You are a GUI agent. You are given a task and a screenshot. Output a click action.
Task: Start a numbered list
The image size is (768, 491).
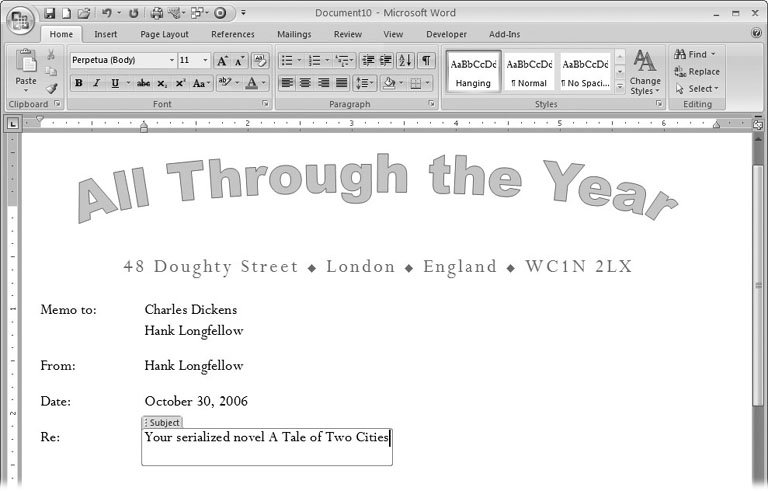pos(314,61)
